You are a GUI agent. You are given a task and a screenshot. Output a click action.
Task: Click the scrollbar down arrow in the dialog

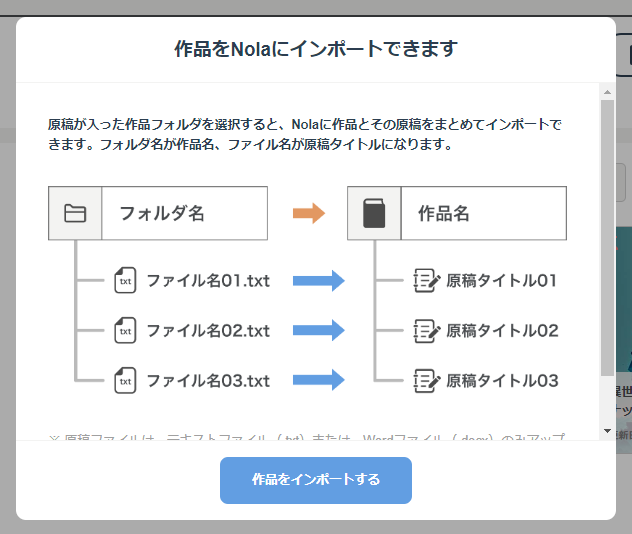[x=607, y=431]
